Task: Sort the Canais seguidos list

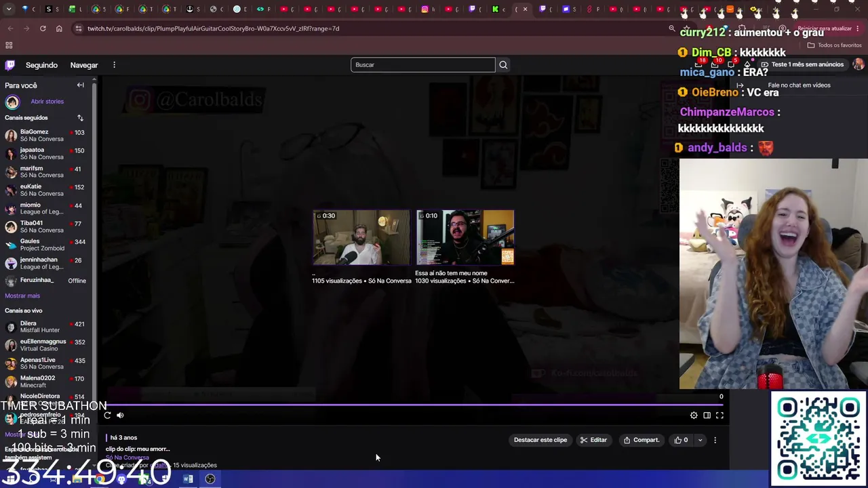Action: [x=80, y=118]
